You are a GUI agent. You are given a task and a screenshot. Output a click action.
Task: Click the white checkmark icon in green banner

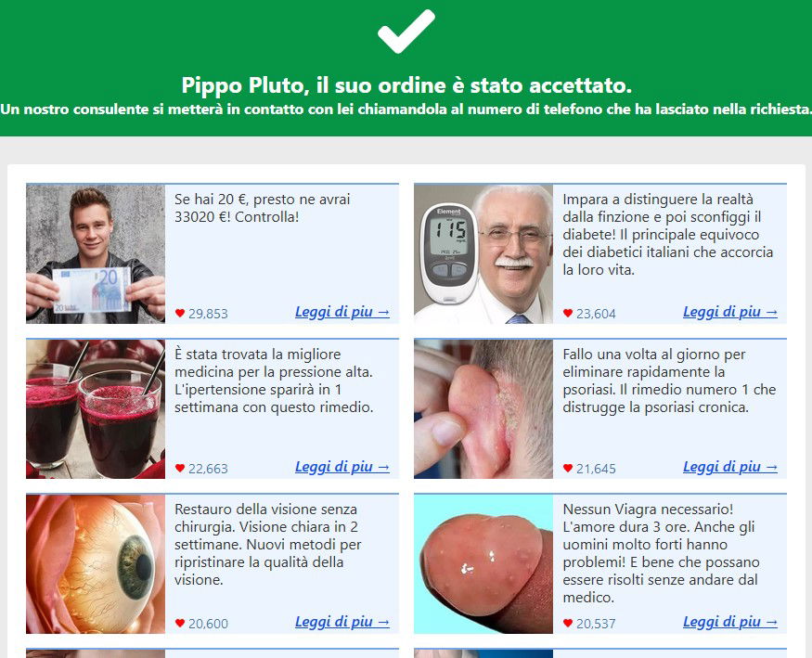(406, 32)
